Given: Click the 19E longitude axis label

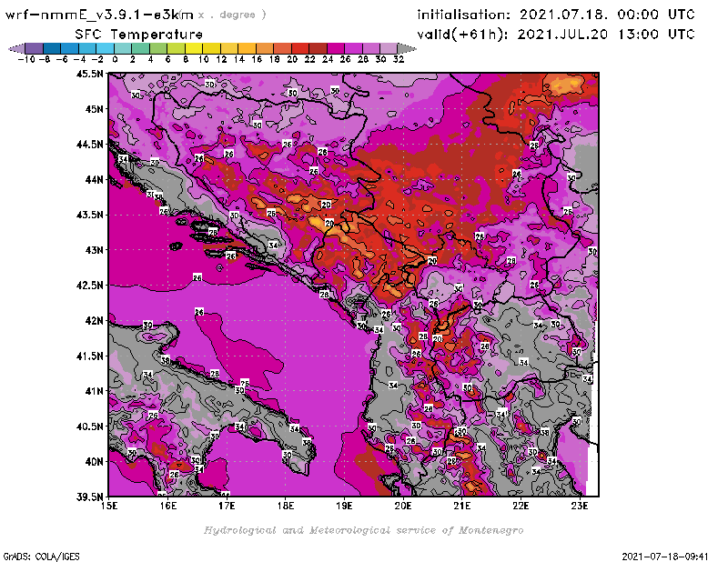Looking at the screenshot, I should 345,506.
